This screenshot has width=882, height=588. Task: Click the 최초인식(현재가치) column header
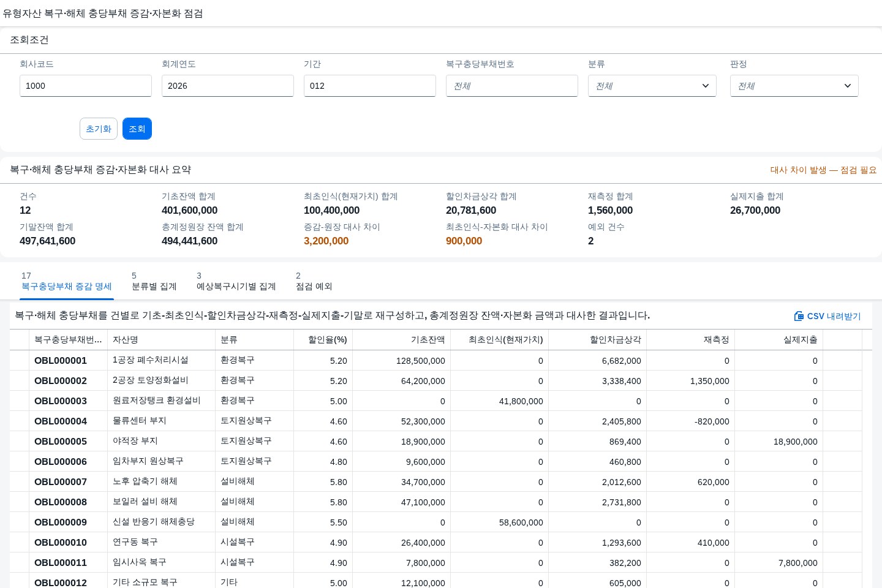pyautogui.click(x=500, y=339)
